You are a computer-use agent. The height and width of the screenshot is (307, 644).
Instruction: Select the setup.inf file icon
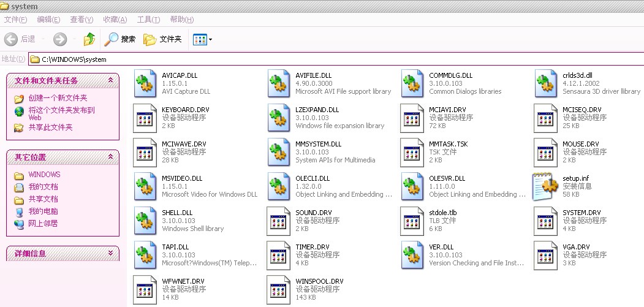pyautogui.click(x=545, y=186)
